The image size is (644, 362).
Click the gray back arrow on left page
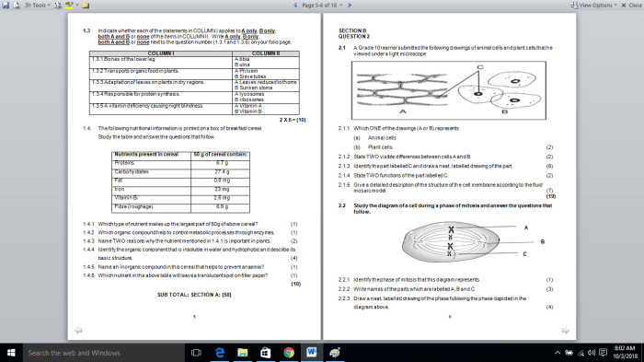tap(77, 330)
